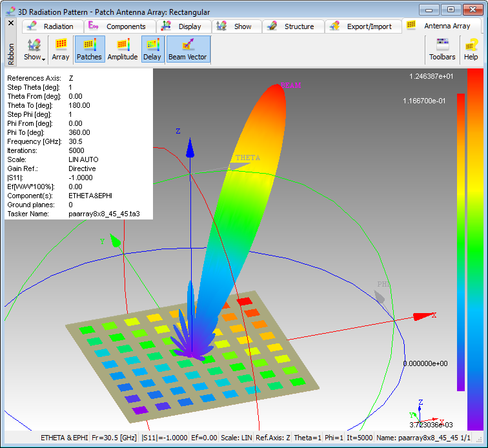This screenshot has height=448, width=488.
Task: Click the ETHETA & EPHI status bar field
Action: tap(64, 438)
